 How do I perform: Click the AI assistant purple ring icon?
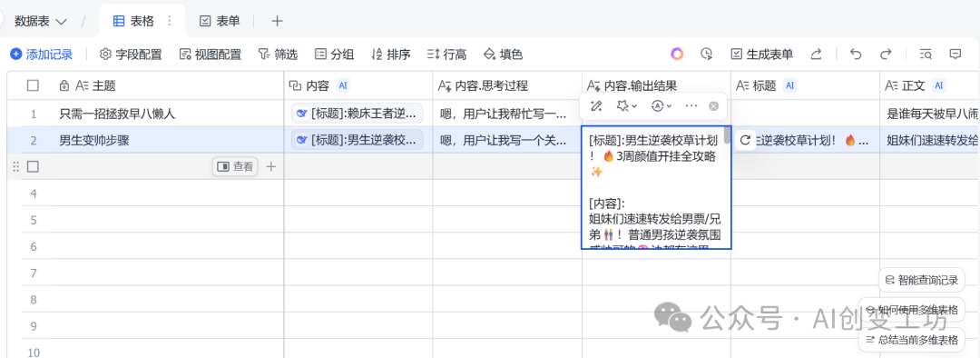click(677, 54)
